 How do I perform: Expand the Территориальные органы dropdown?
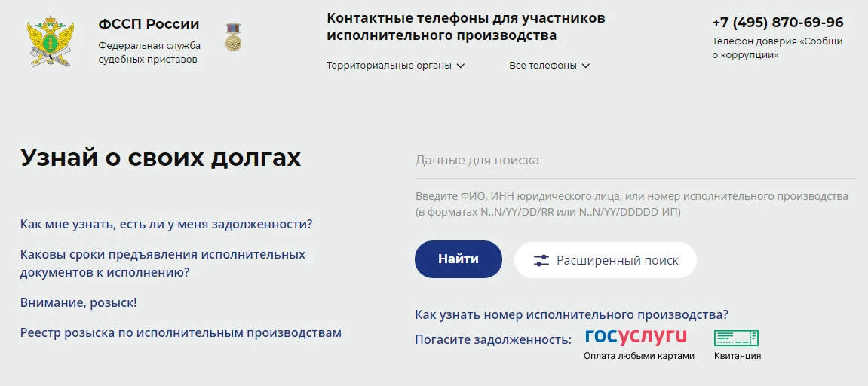point(395,66)
